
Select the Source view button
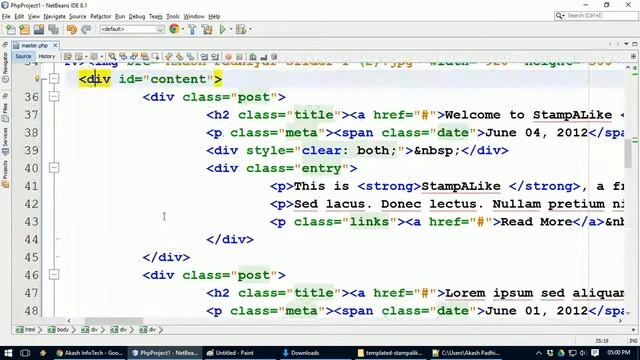[23, 57]
